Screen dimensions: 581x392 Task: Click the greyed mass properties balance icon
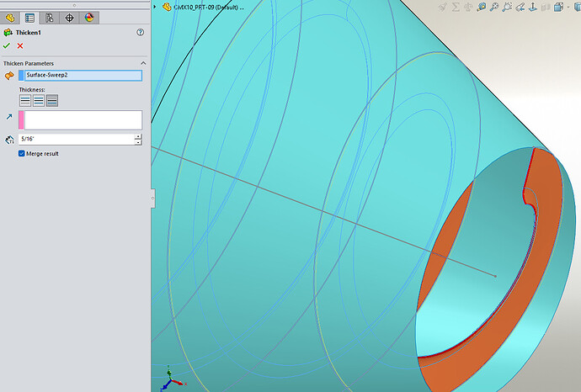click(x=468, y=7)
